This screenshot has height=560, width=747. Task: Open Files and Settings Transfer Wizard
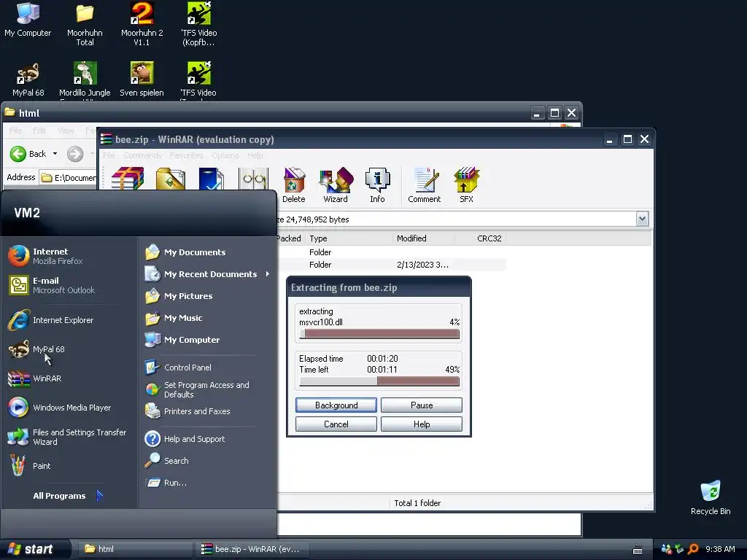point(68,437)
